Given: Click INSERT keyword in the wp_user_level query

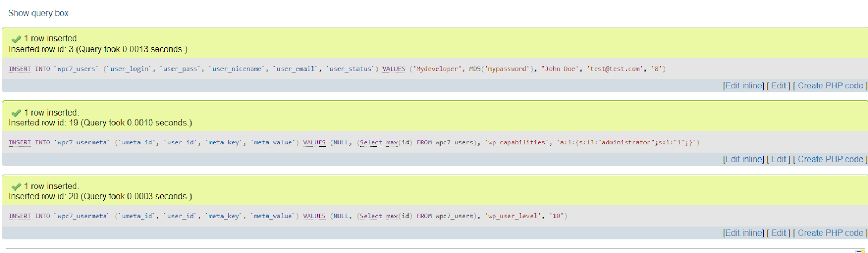Looking at the screenshot, I should (x=20, y=216).
